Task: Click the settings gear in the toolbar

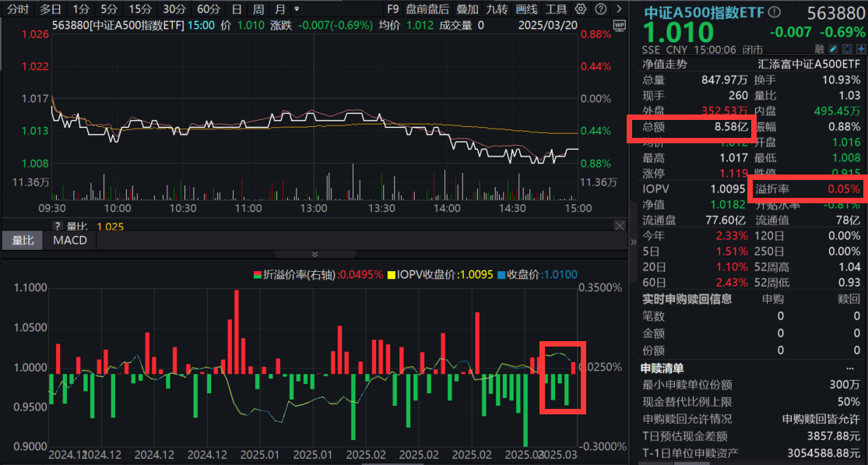Action: [579, 9]
